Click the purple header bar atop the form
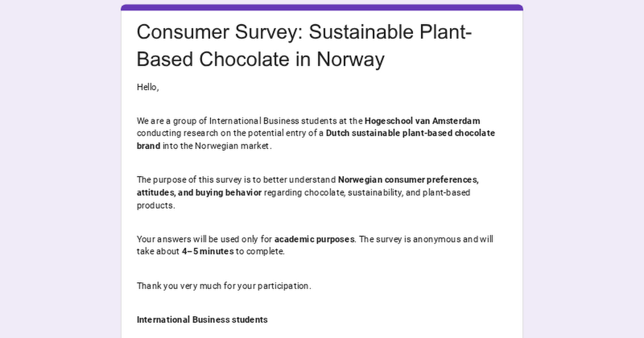The width and height of the screenshot is (644, 338). coord(322,8)
